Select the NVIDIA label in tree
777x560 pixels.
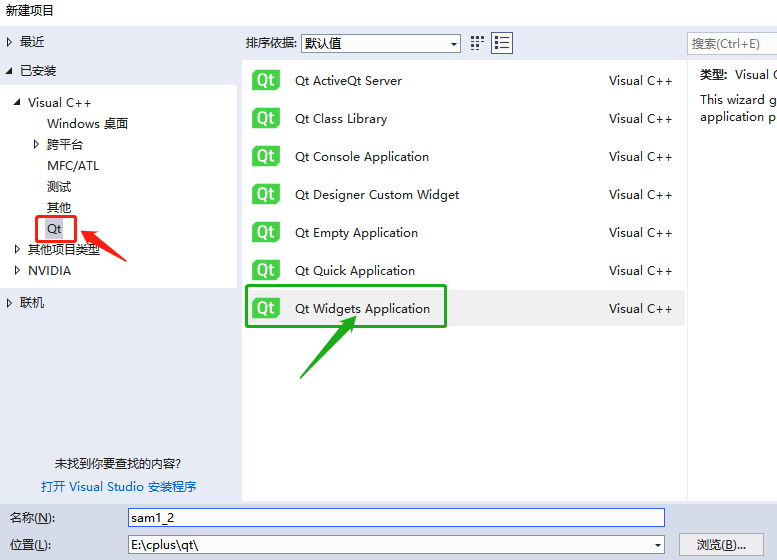point(50,271)
